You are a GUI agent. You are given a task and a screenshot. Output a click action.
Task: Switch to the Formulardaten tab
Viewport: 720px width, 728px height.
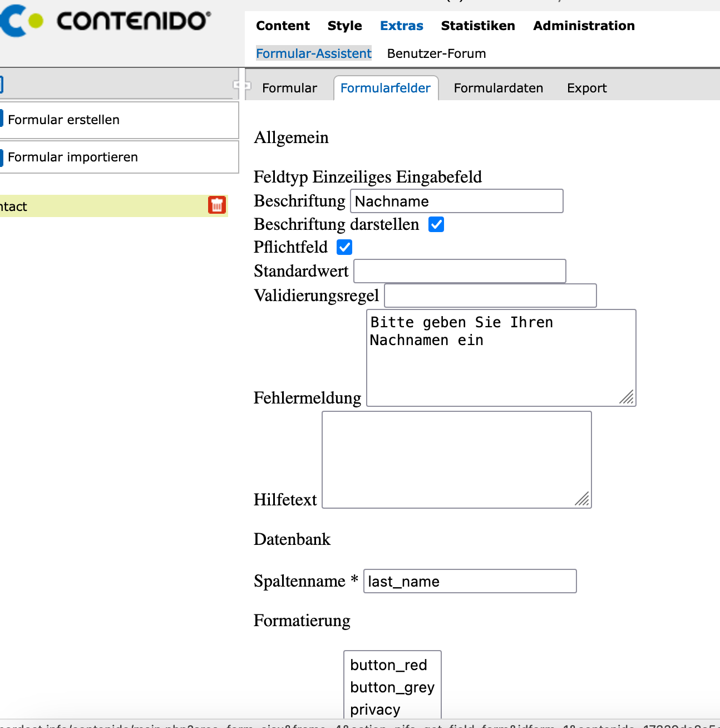pos(498,88)
